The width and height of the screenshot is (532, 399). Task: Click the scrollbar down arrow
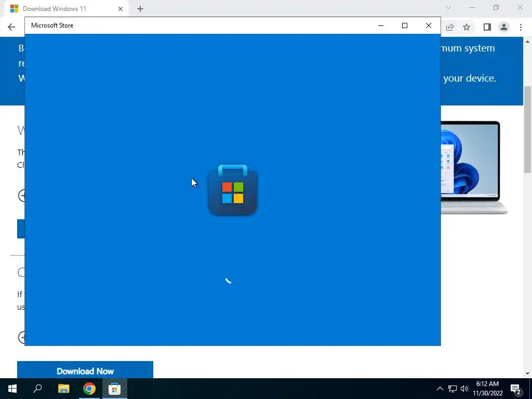point(527,374)
